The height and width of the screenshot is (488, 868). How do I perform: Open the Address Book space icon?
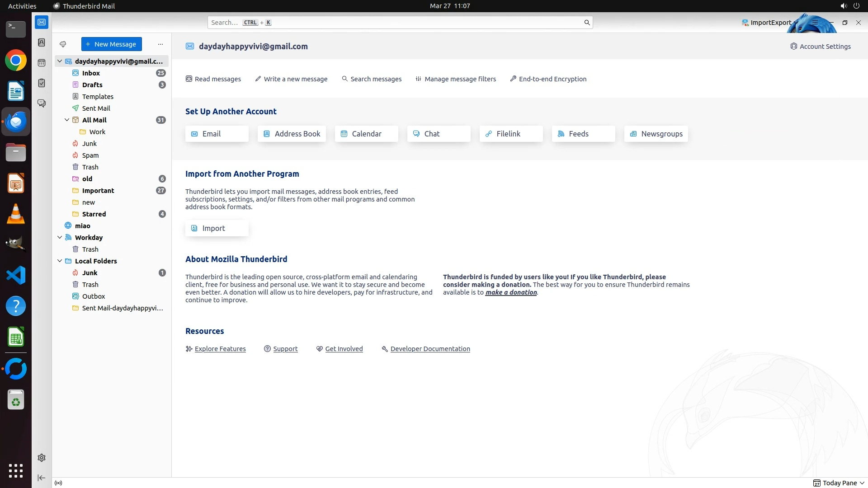point(42,42)
